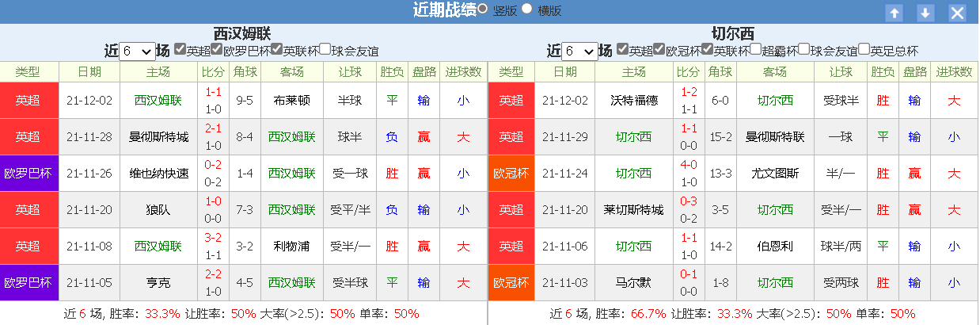Enable 超霸杯 checkbox under 切尔西
The image size is (980, 325).
point(755,49)
